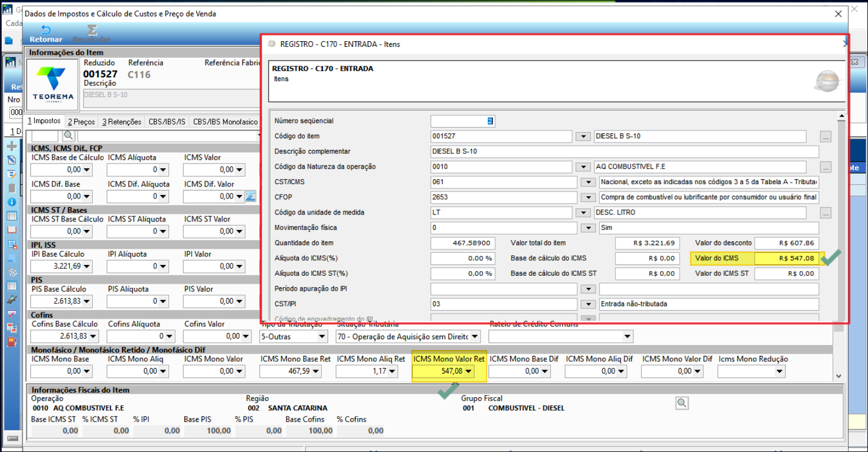Click the gray plus icon in left sidebar
868x452 pixels.
click(x=11, y=146)
